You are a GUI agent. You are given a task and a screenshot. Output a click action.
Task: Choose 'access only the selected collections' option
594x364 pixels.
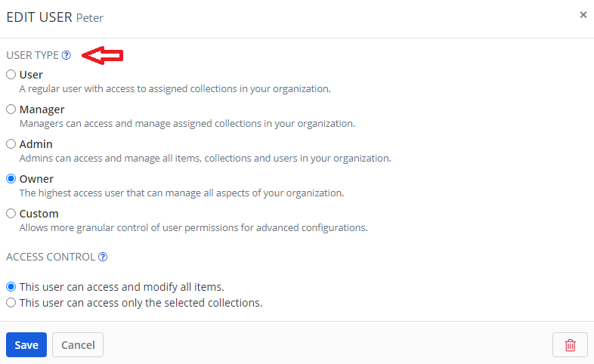tap(11, 303)
